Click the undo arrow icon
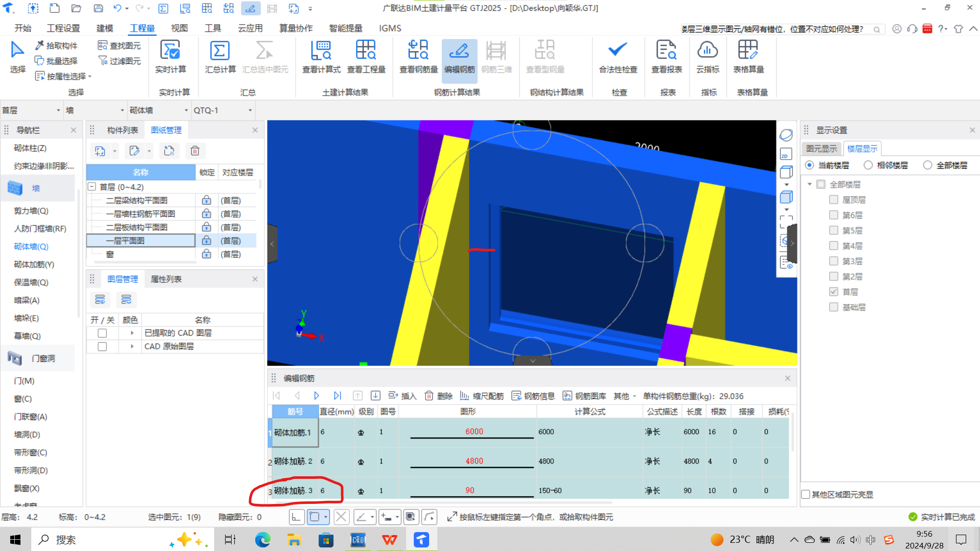The width and height of the screenshot is (980, 551). 117,8
